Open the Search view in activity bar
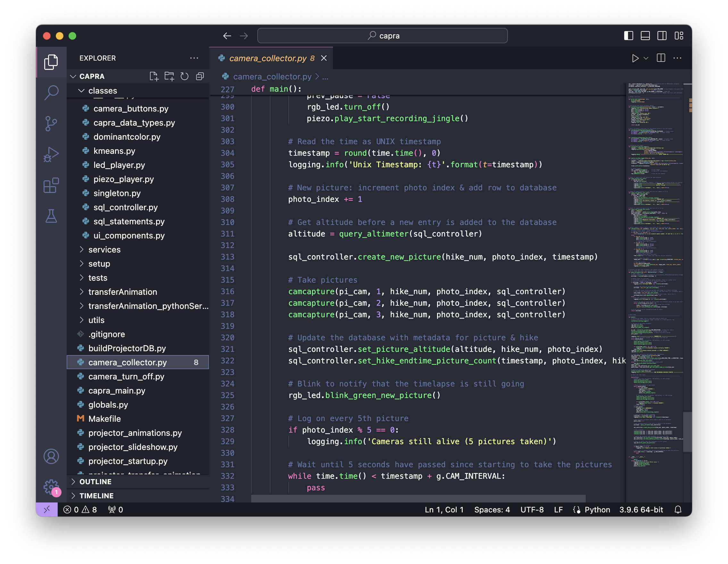 tap(51, 92)
